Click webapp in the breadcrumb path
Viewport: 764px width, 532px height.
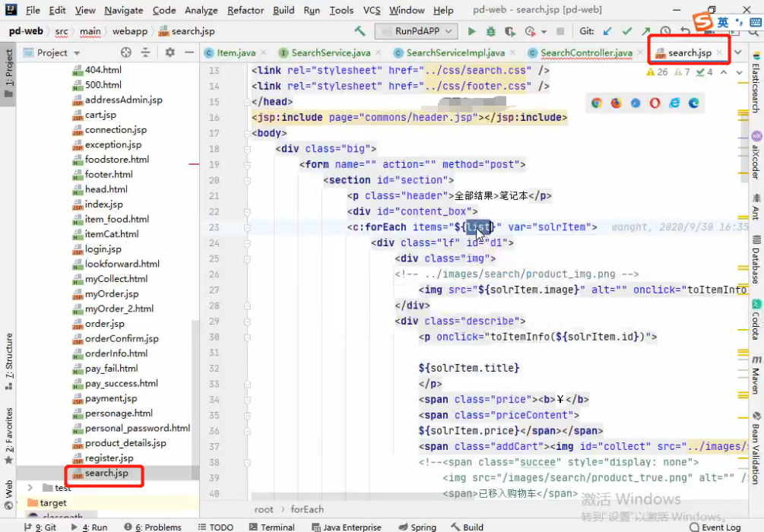pyautogui.click(x=129, y=31)
